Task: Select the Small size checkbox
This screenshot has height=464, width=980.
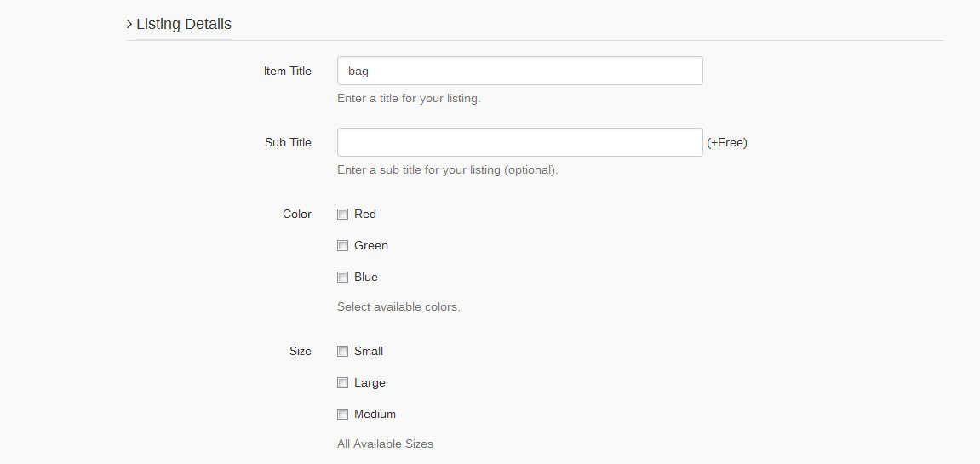Action: [342, 352]
